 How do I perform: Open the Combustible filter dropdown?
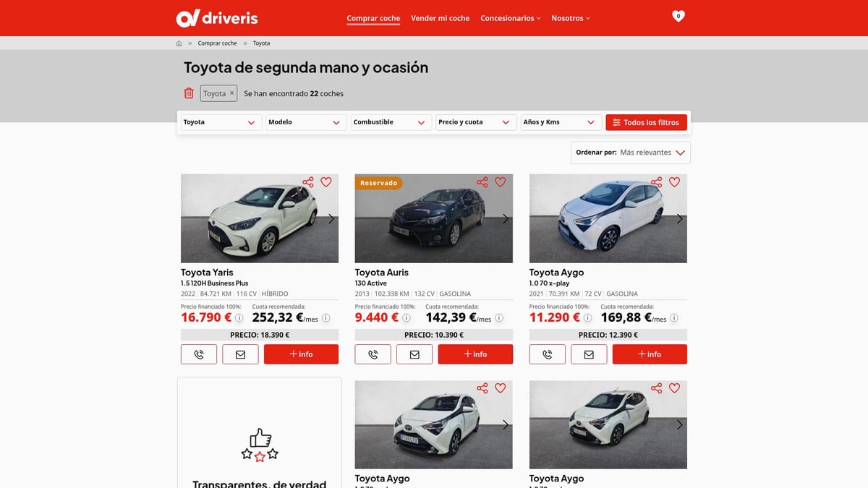[x=391, y=122]
